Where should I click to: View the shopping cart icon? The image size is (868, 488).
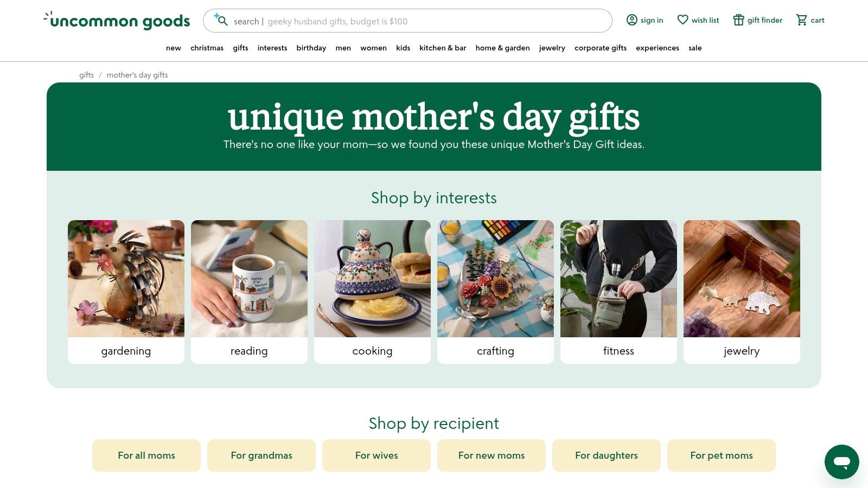(801, 20)
